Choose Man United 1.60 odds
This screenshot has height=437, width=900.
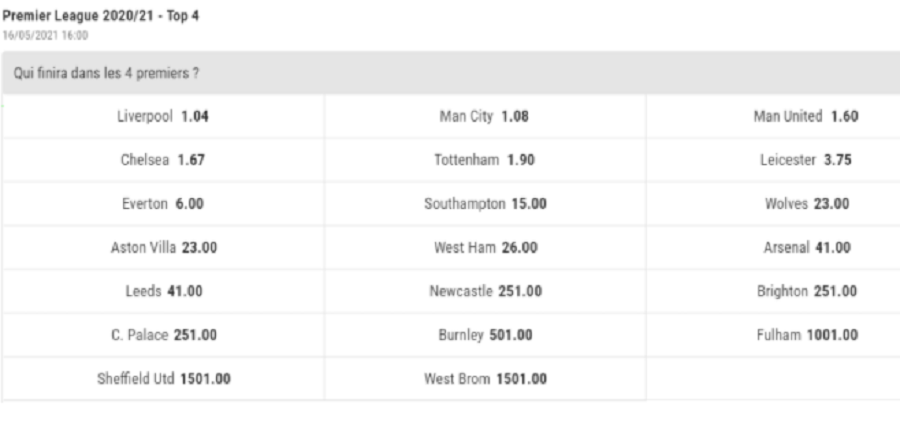[x=806, y=115]
